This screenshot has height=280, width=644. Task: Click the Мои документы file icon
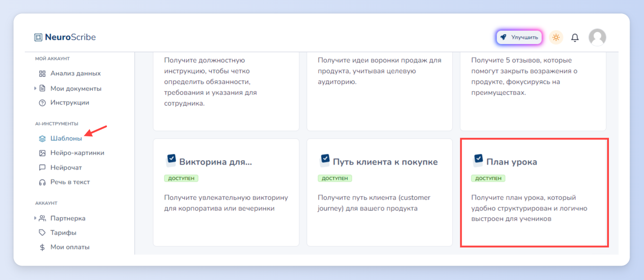(42, 88)
